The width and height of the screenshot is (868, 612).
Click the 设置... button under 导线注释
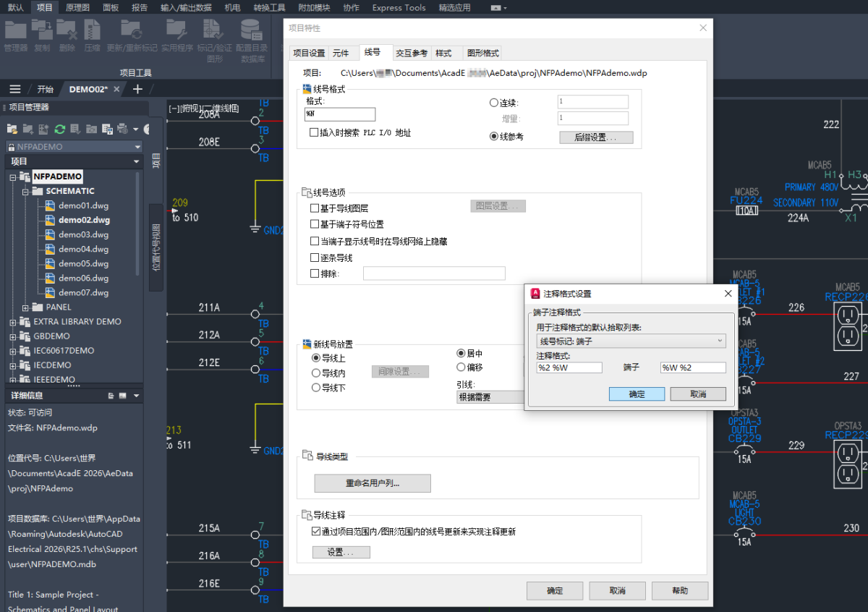pos(341,552)
